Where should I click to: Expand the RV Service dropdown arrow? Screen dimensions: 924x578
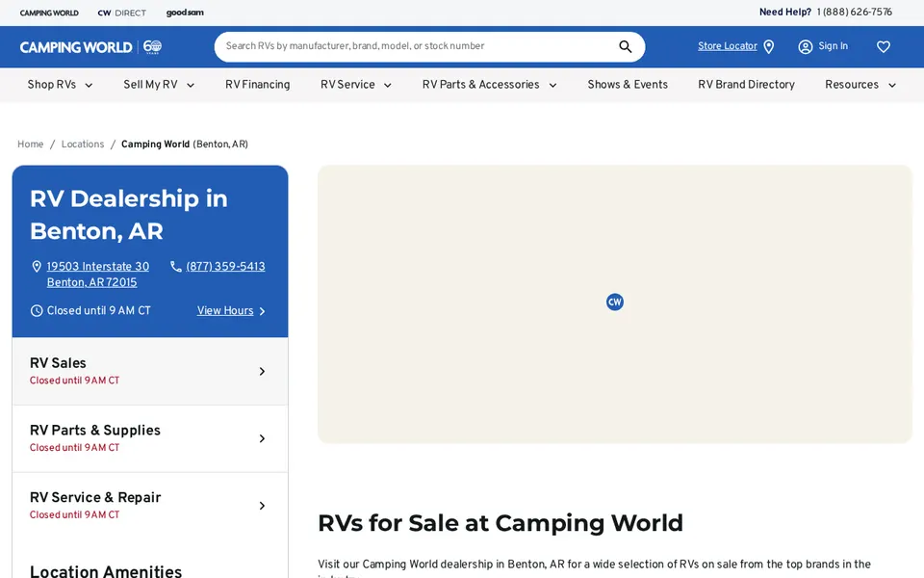pyautogui.click(x=388, y=86)
